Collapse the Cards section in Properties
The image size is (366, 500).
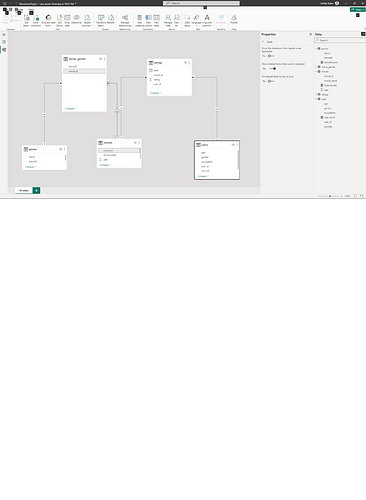click(x=263, y=42)
